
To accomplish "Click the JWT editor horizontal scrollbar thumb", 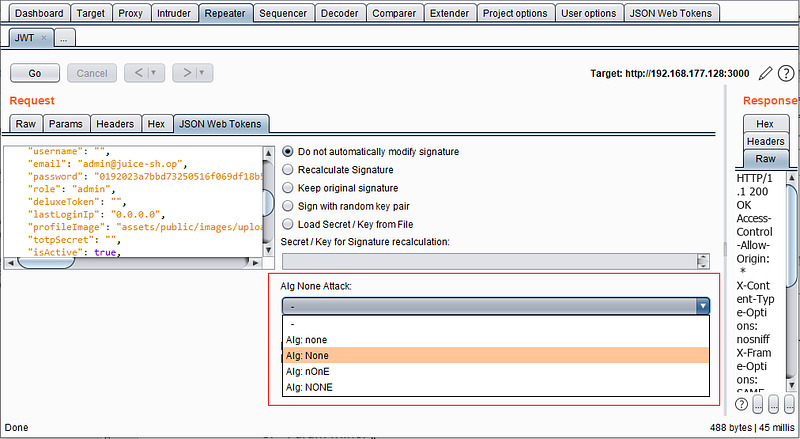I will 46,263.
